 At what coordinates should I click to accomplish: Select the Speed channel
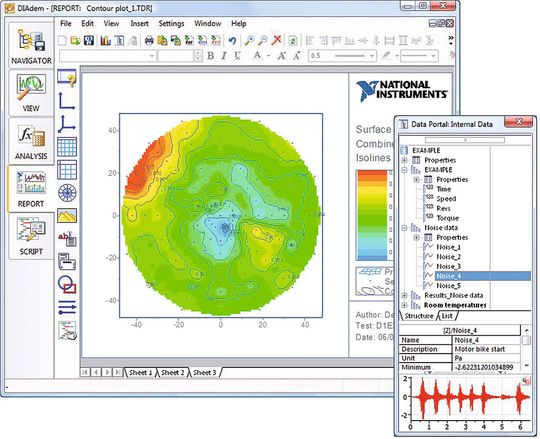tap(446, 199)
